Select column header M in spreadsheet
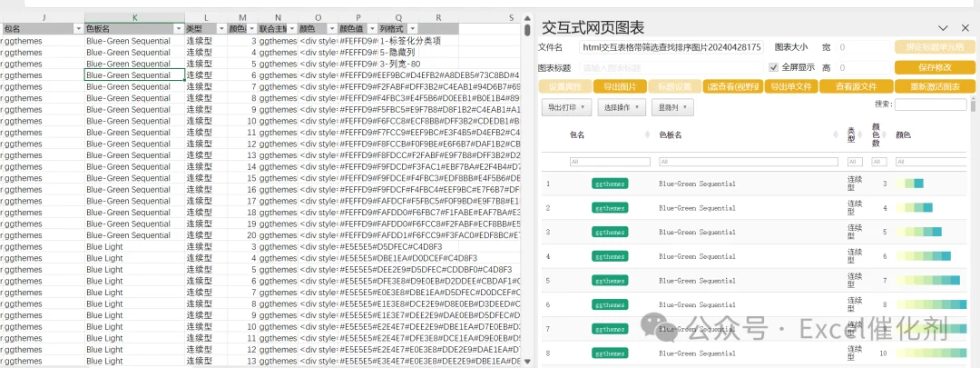Image resolution: width=980 pixels, height=368 pixels. click(242, 17)
